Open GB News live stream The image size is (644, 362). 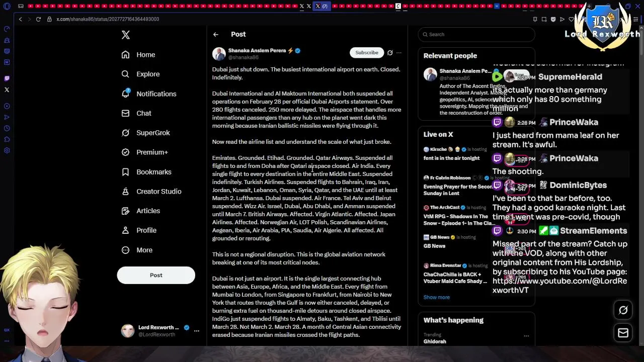(x=434, y=246)
